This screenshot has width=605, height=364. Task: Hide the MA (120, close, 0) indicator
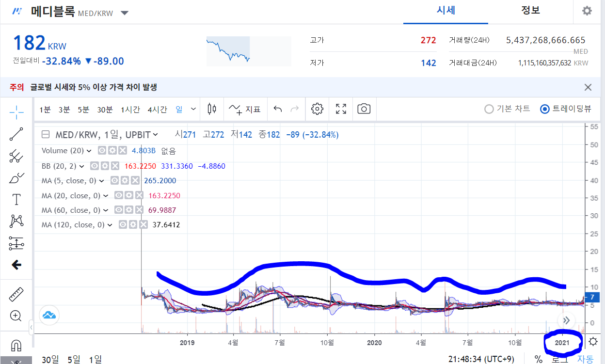tap(123, 225)
